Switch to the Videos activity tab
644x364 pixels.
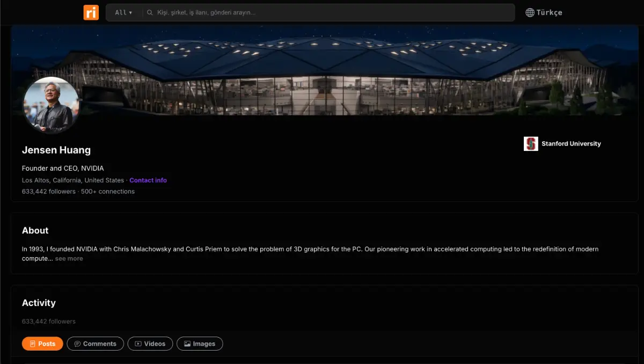pyautogui.click(x=150, y=344)
